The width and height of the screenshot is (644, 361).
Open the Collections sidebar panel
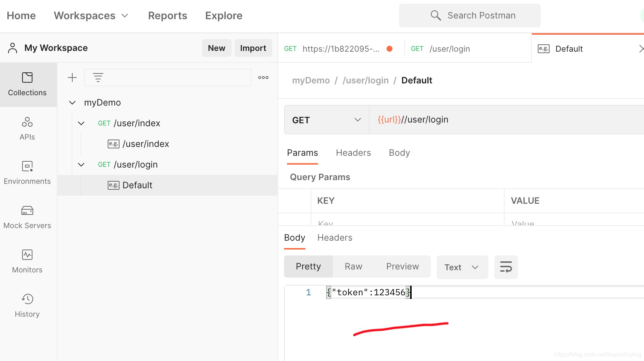[27, 85]
